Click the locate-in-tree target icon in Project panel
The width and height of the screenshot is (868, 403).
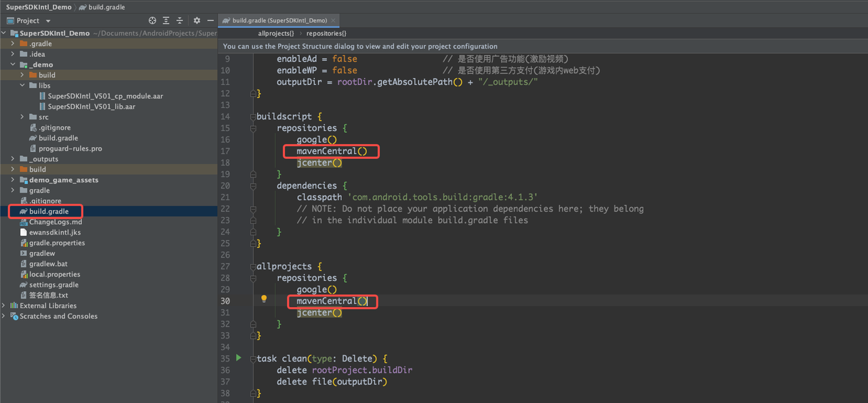153,21
